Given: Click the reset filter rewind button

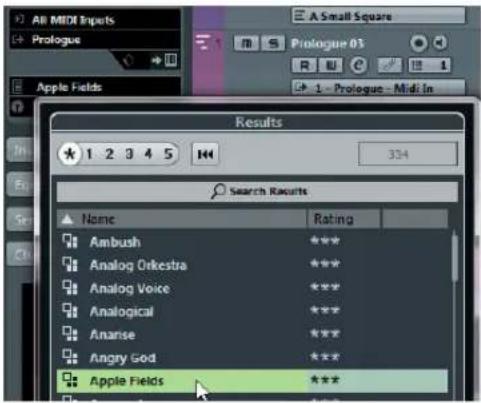Looking at the screenshot, I should [205, 154].
